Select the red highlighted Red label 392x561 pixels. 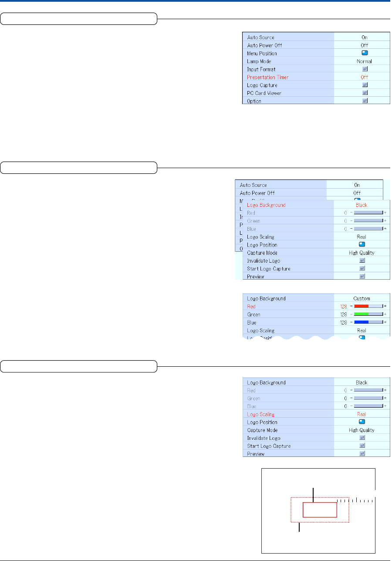[251, 306]
